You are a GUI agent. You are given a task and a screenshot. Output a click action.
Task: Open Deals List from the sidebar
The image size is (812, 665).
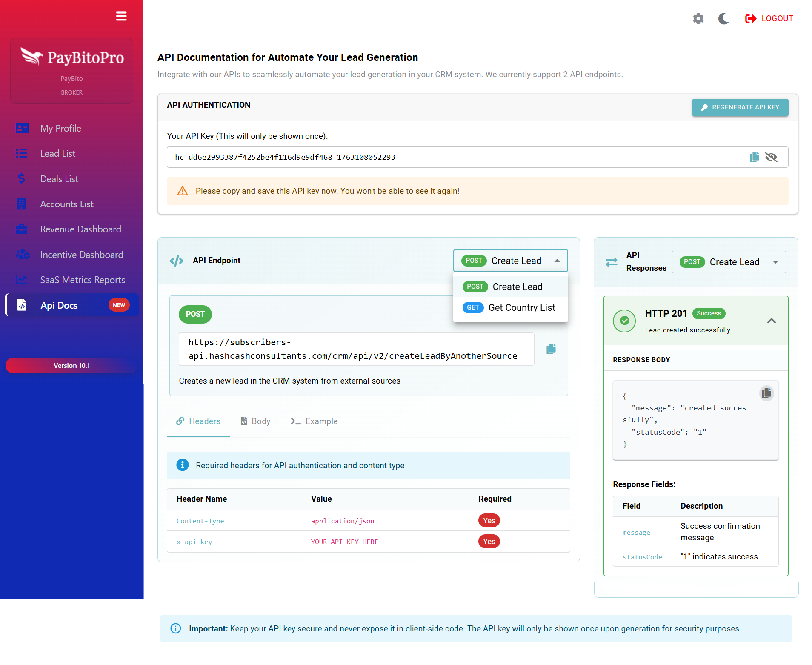pyautogui.click(x=59, y=179)
